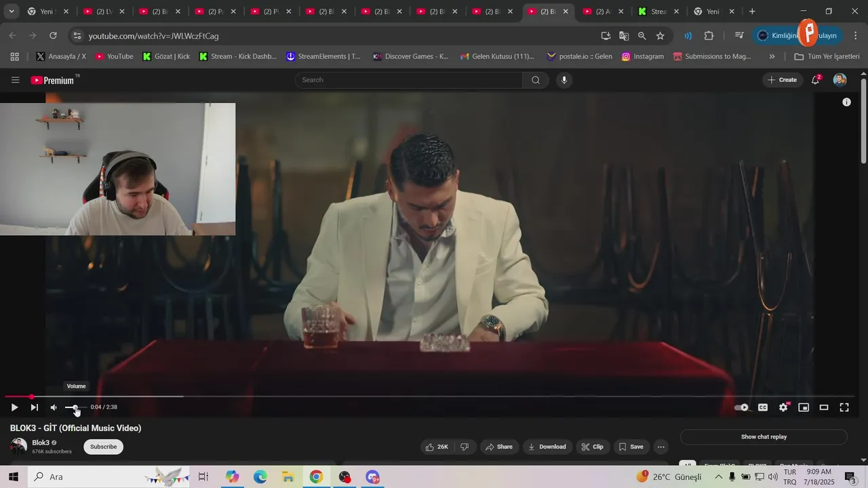Toggle the autoplay switch
This screenshot has height=488, width=868.
coord(742,407)
